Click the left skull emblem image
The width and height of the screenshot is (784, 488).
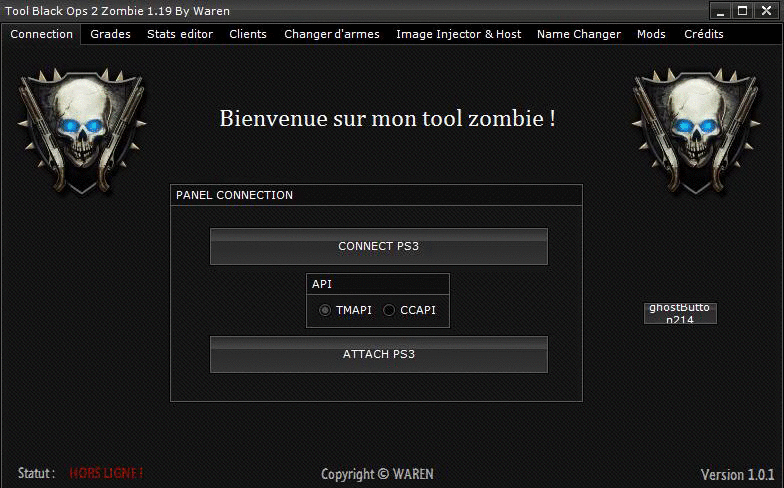pyautogui.click(x=82, y=132)
